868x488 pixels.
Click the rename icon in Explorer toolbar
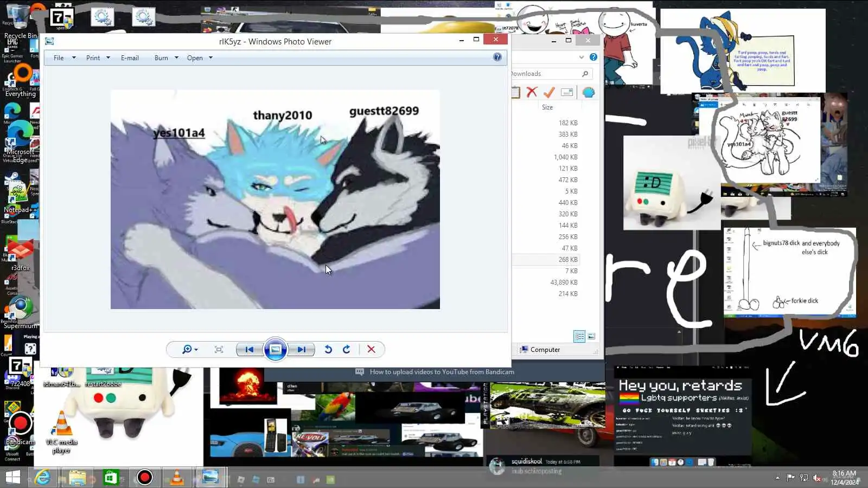(567, 92)
